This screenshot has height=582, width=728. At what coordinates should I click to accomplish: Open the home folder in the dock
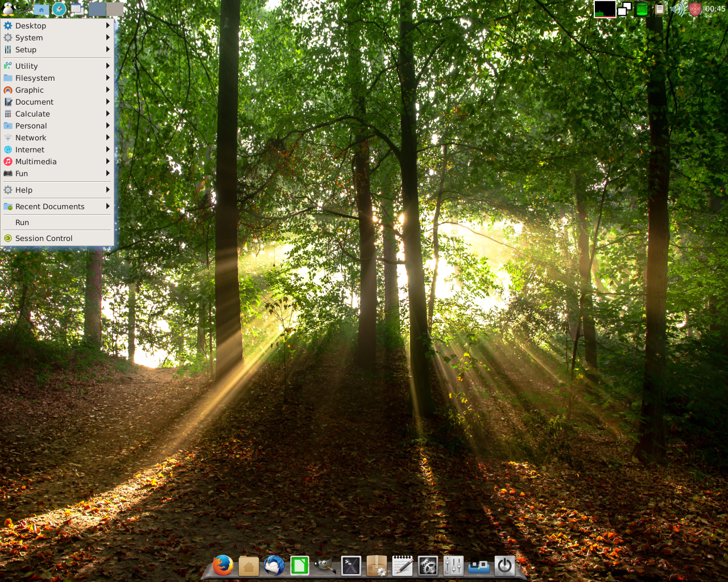point(249,566)
